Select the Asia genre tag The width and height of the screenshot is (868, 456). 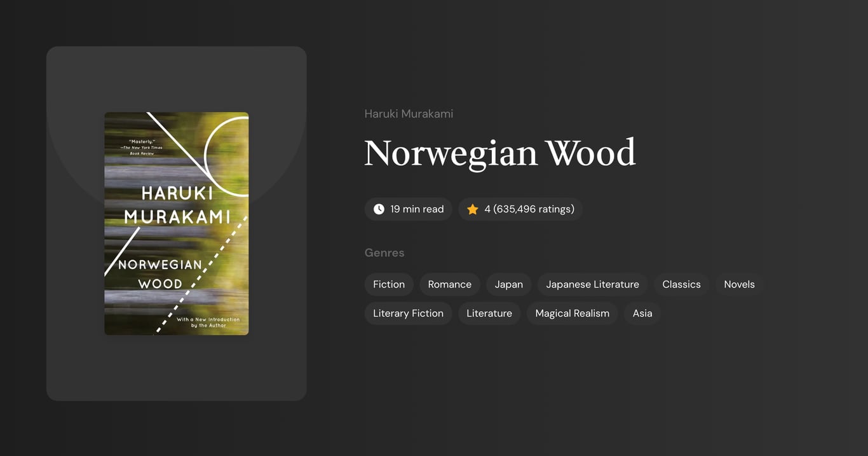642,313
